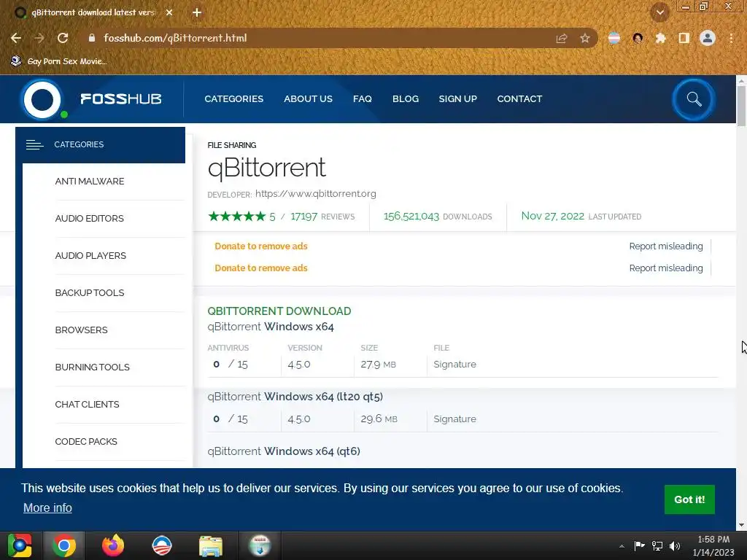747x560 pixels.
Task: Open the bookmark in the bookmarks bar
Action: (58, 61)
